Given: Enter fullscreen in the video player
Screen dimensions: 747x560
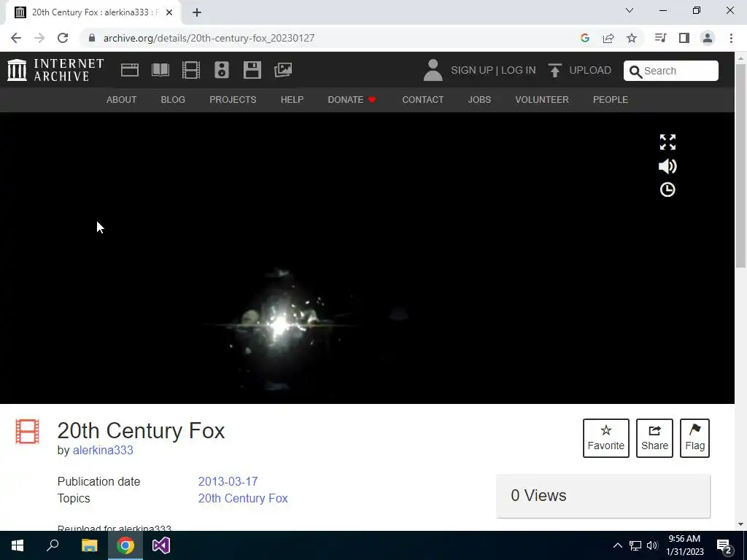Looking at the screenshot, I should pos(667,142).
